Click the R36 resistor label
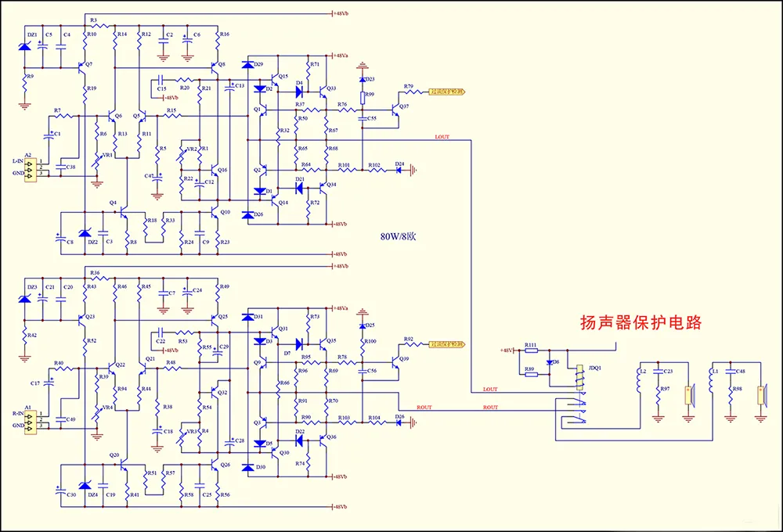 [95, 273]
